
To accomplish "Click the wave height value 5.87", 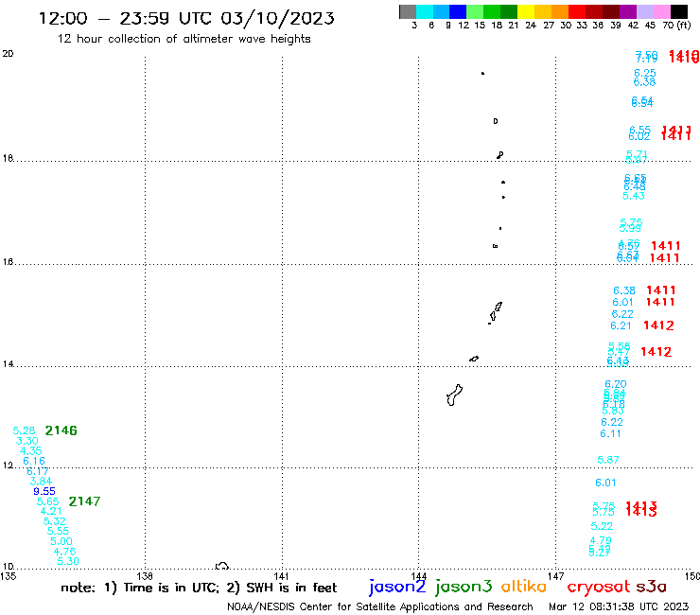I will click(608, 460).
